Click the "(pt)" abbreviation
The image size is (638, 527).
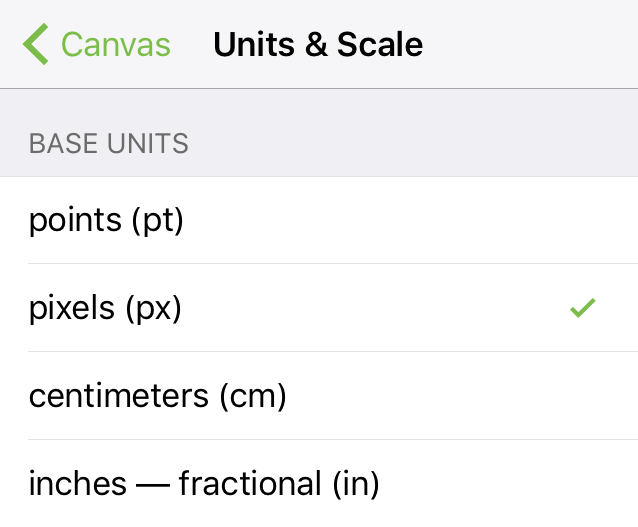click(x=158, y=220)
